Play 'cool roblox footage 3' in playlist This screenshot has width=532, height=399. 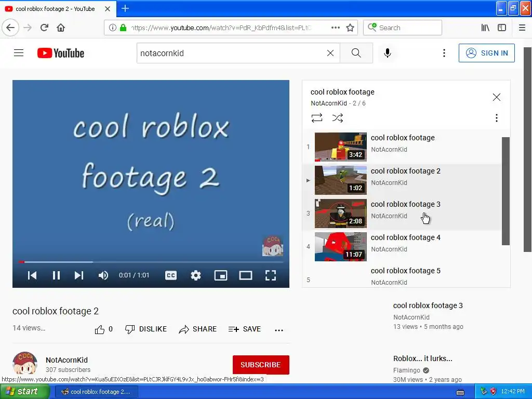click(x=402, y=214)
